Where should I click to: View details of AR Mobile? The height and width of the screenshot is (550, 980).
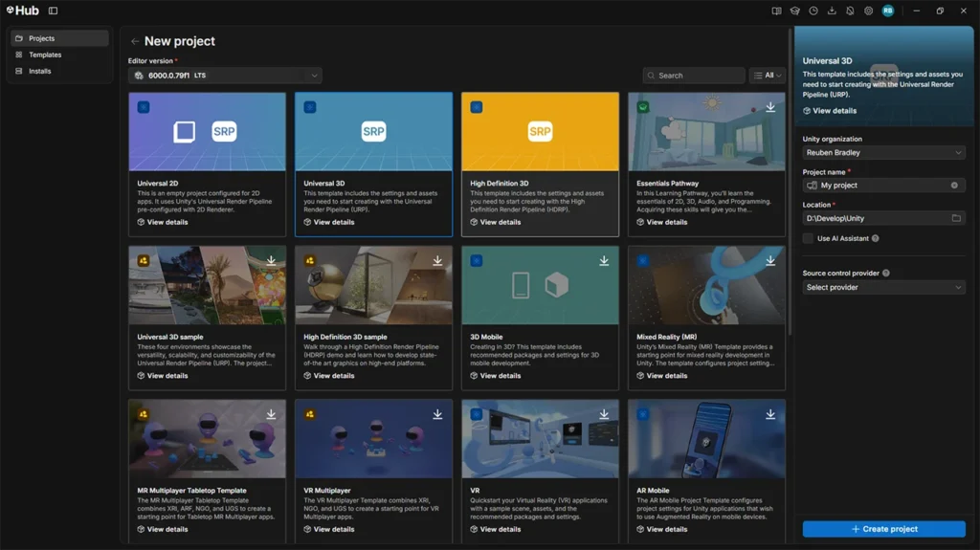point(662,529)
